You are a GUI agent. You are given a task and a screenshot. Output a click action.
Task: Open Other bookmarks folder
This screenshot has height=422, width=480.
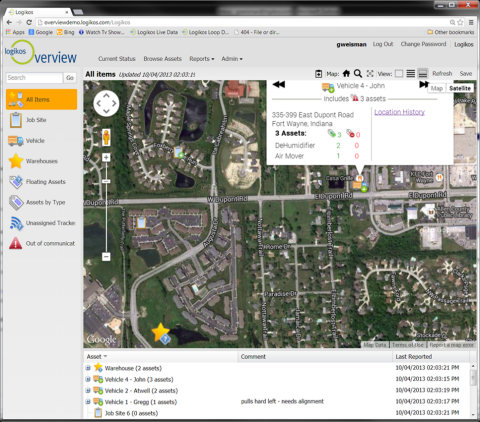pyautogui.click(x=451, y=32)
